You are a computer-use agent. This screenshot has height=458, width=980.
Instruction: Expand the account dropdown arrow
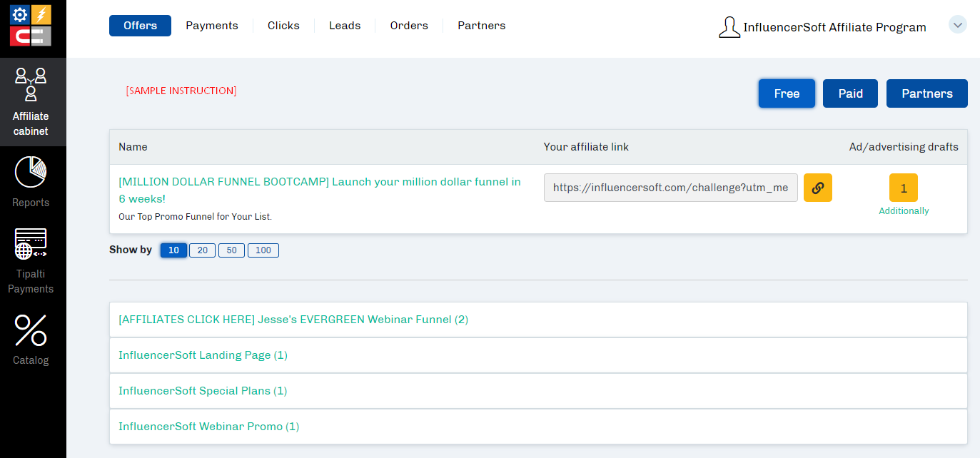pos(958,25)
